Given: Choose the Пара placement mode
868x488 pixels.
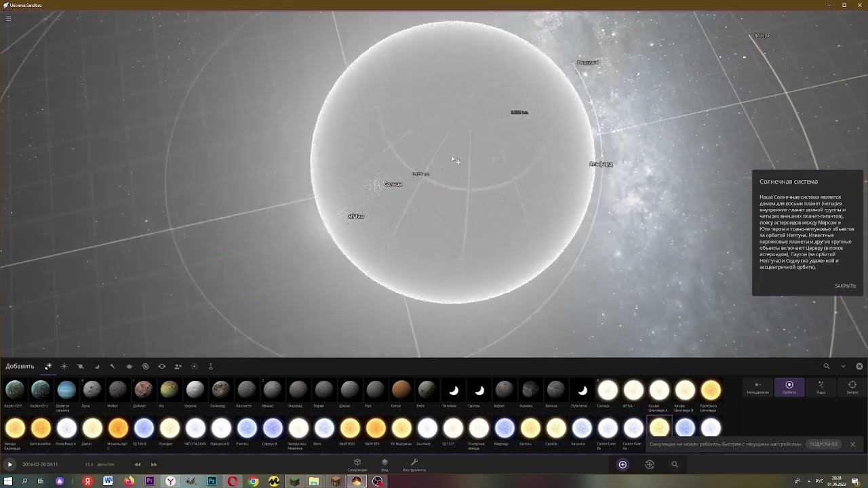Looking at the screenshot, I should 821,387.
